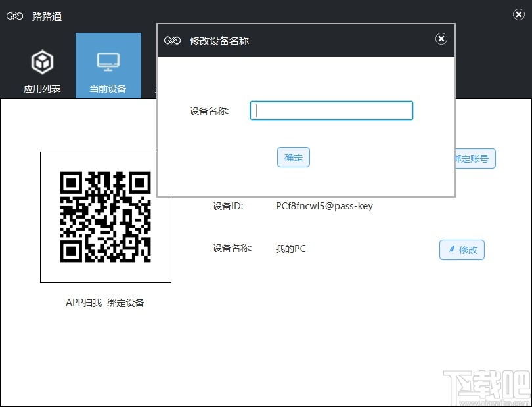Click inside the 设备名称 input field
Image resolution: width=532 pixels, height=407 pixels.
click(x=331, y=110)
